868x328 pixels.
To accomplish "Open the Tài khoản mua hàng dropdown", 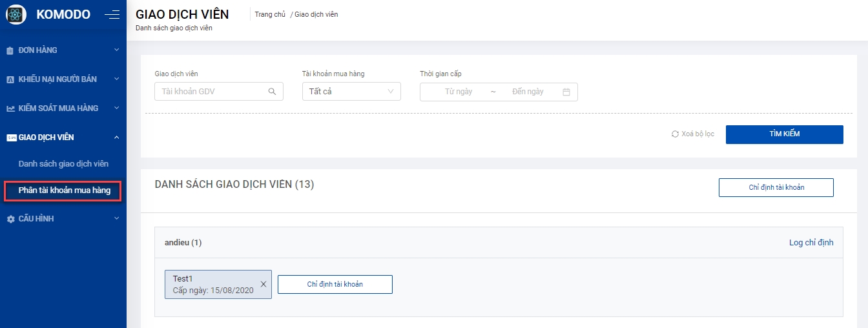I will (x=351, y=92).
